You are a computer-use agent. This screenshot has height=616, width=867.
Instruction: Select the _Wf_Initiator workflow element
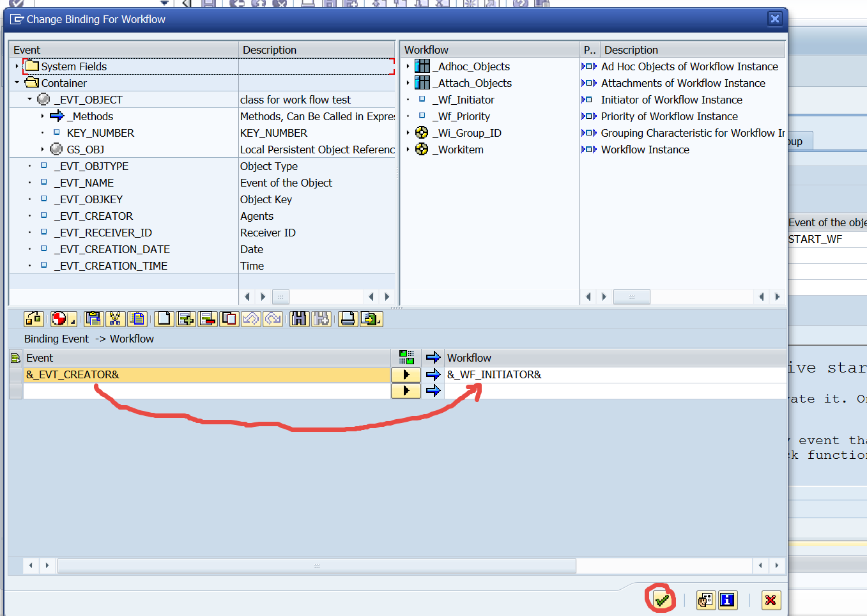tap(466, 99)
